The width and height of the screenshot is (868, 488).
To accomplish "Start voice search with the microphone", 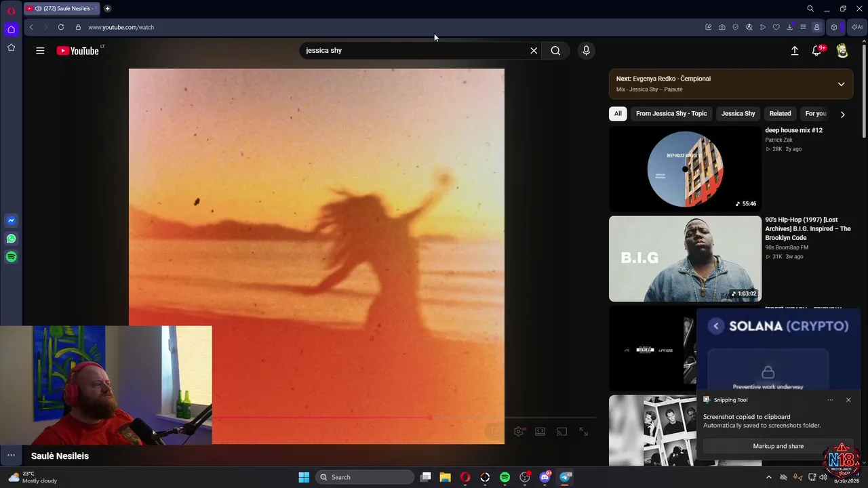I will pos(587,51).
